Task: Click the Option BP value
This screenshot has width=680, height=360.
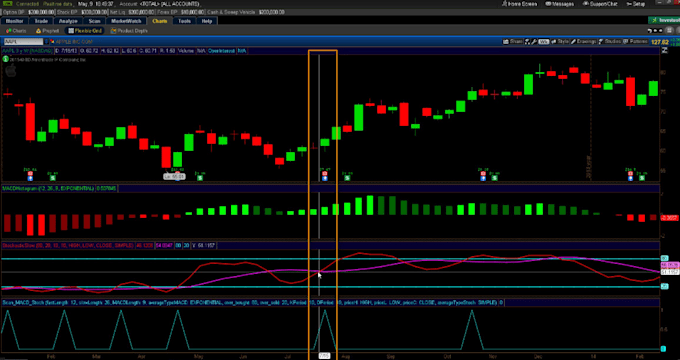Action: tap(42, 12)
